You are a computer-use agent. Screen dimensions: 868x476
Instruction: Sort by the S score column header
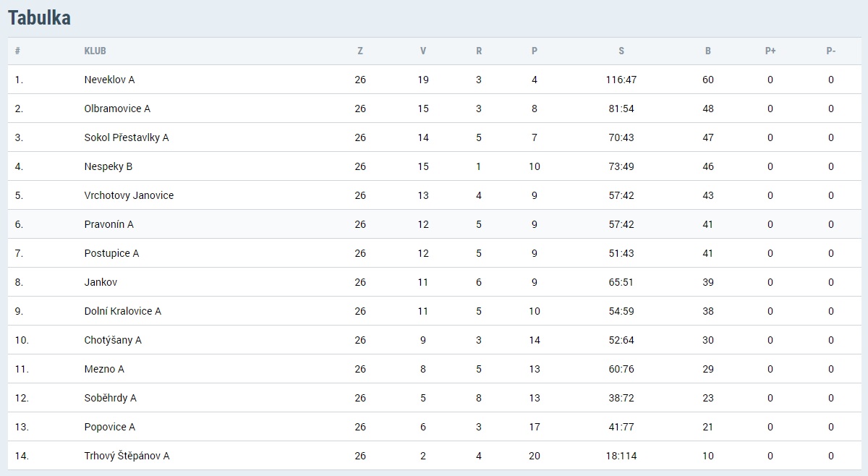click(x=621, y=51)
